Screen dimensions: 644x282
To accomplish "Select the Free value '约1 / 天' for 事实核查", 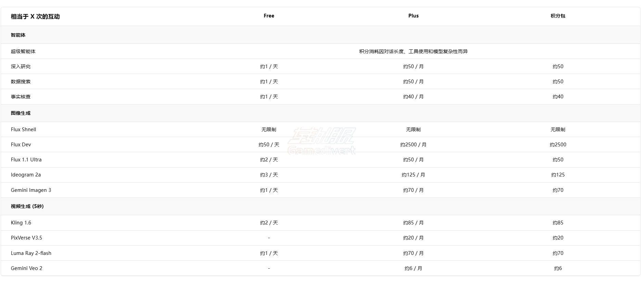I will [269, 97].
